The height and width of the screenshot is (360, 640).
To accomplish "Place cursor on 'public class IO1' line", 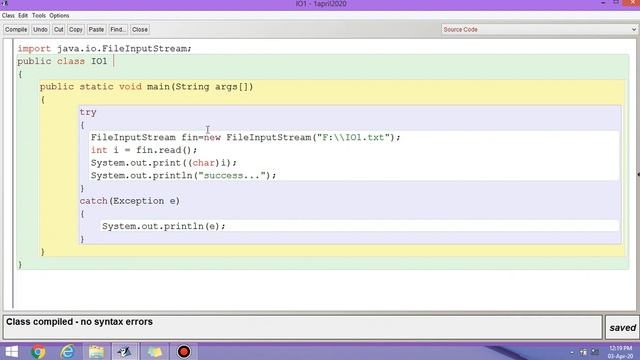I will pos(62,61).
